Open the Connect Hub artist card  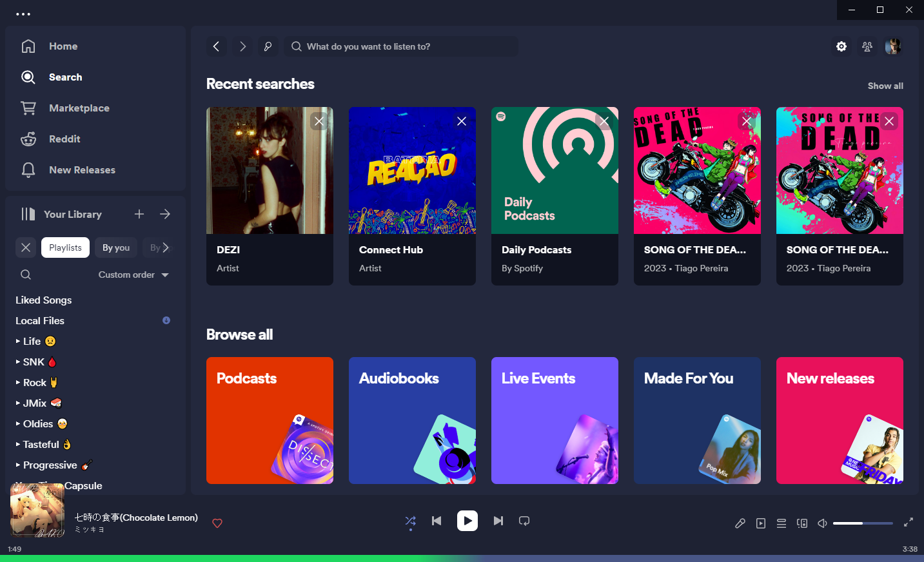pyautogui.click(x=412, y=196)
